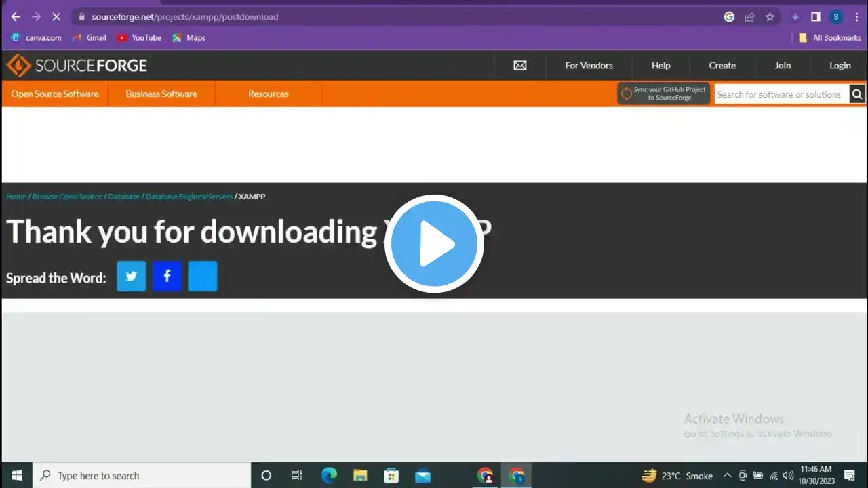Screen dimensions: 868x488
Task: Open the Wi-Fi network tray icon
Action: (774, 475)
